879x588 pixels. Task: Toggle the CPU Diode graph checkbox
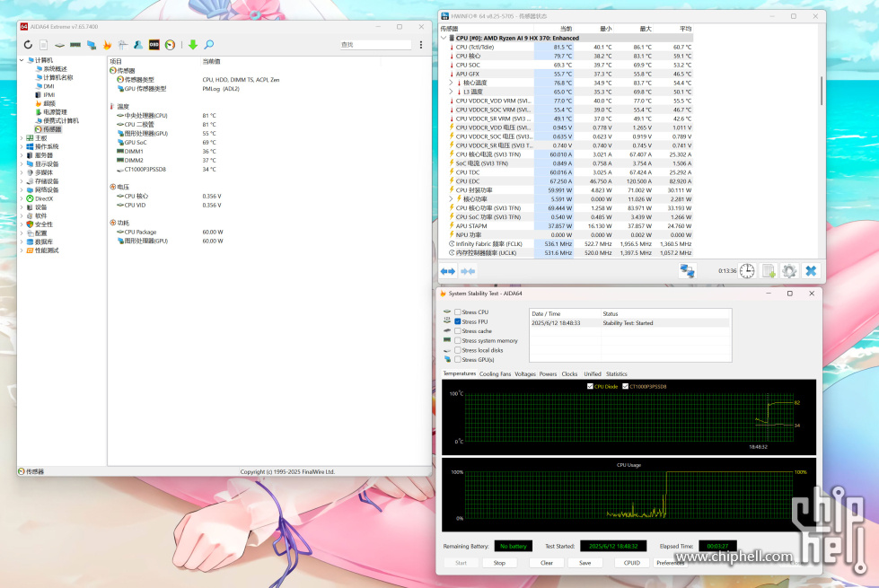click(590, 386)
